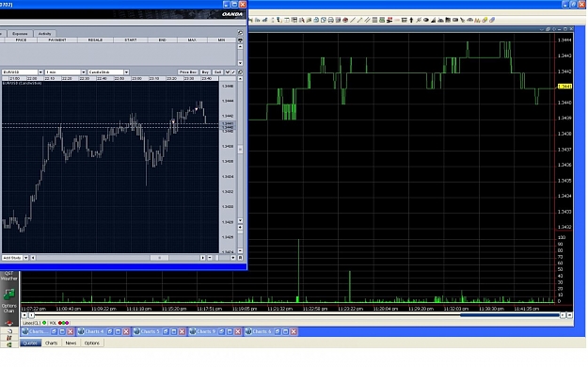
Task: Maximize the Charts 5 tab window
Action: pyautogui.click(x=174, y=332)
